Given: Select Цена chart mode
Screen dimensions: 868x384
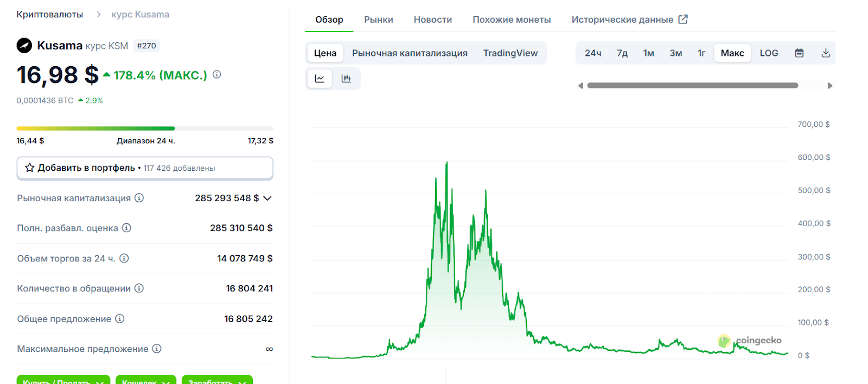Looking at the screenshot, I should click(325, 53).
